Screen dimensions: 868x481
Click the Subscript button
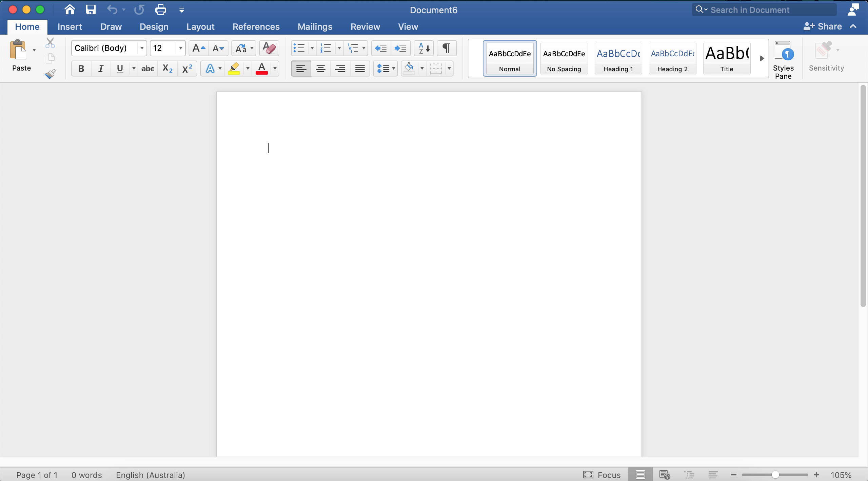tap(167, 69)
